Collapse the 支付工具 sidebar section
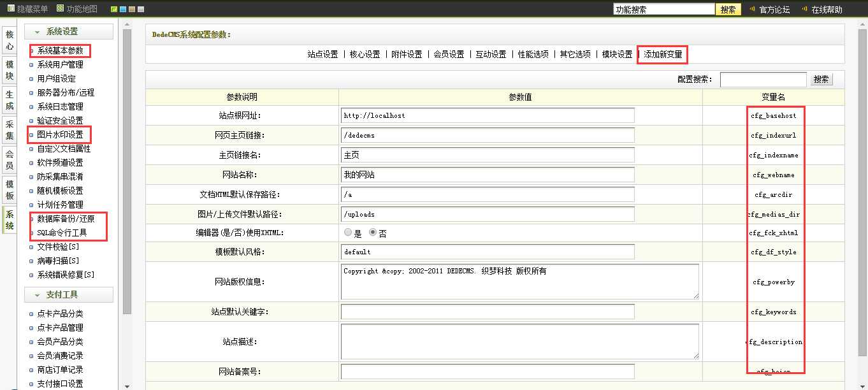Image resolution: width=868 pixels, height=390 pixels. click(69, 295)
